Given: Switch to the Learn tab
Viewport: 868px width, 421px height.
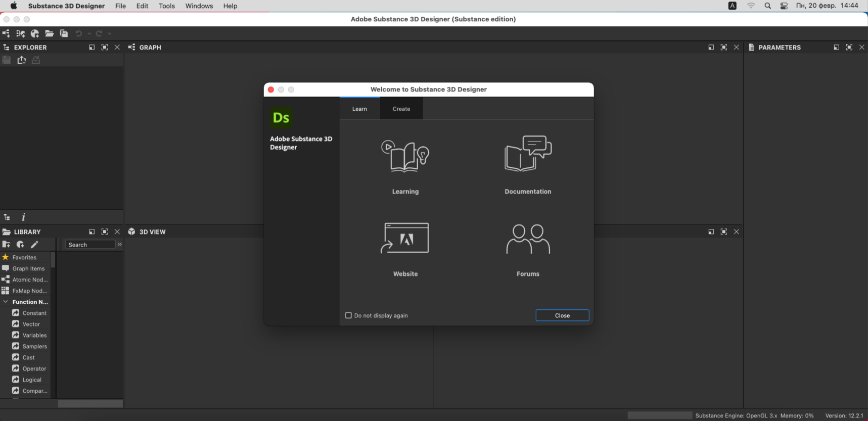Looking at the screenshot, I should (x=360, y=109).
